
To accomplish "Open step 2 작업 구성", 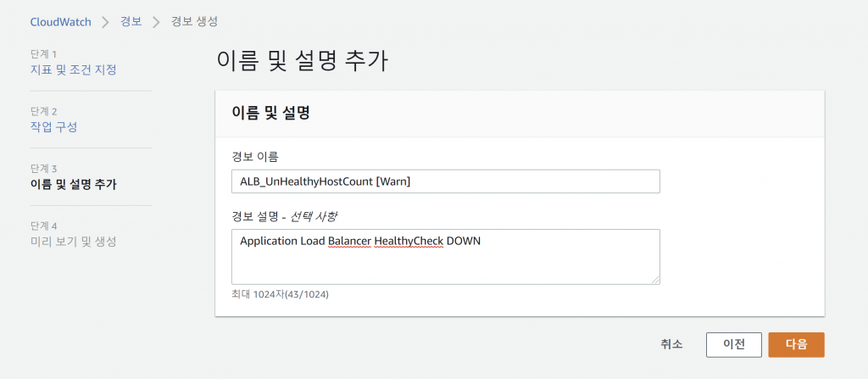I will pos(53,126).
